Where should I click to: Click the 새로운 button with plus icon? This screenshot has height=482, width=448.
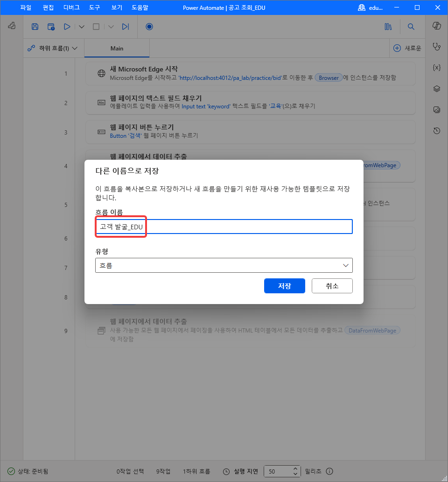pyautogui.click(x=407, y=48)
